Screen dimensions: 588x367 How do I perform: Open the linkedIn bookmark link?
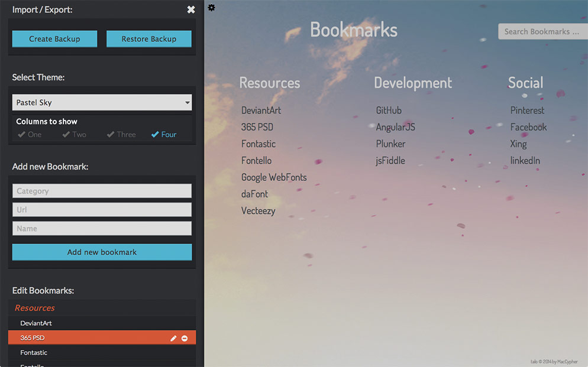click(x=525, y=161)
